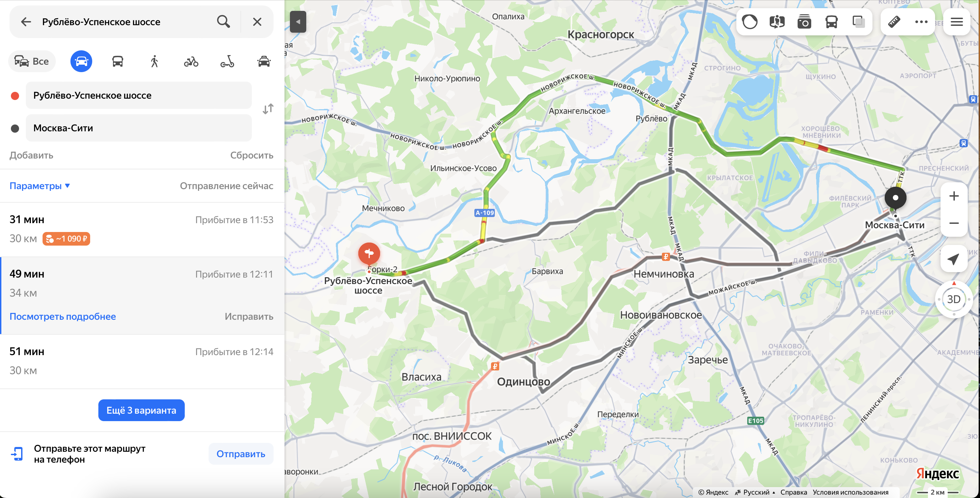Open map layers selector icon

pyautogui.click(x=859, y=22)
